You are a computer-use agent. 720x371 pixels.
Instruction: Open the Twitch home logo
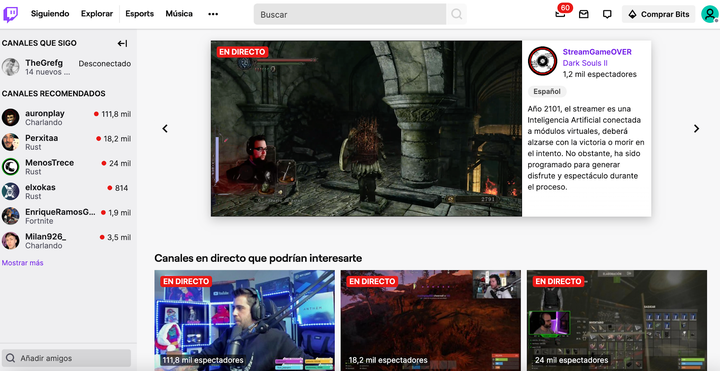click(11, 14)
